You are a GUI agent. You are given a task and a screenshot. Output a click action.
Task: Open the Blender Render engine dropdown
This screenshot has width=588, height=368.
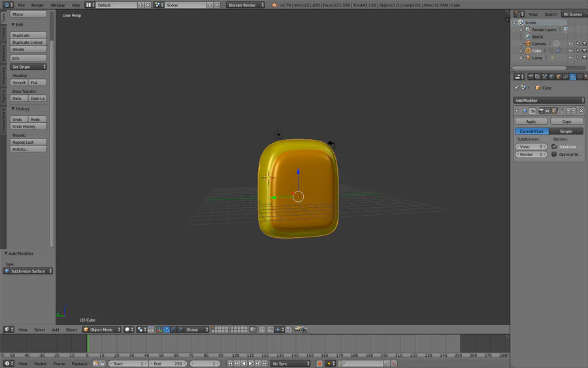tap(246, 5)
